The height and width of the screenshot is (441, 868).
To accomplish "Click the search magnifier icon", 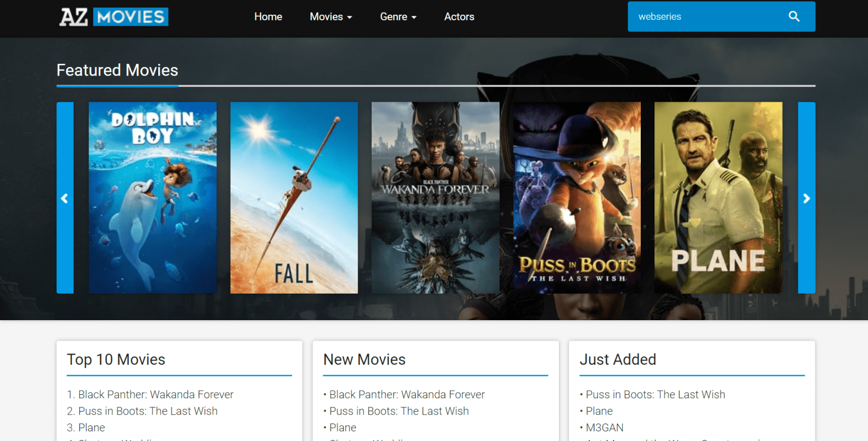I will point(794,16).
